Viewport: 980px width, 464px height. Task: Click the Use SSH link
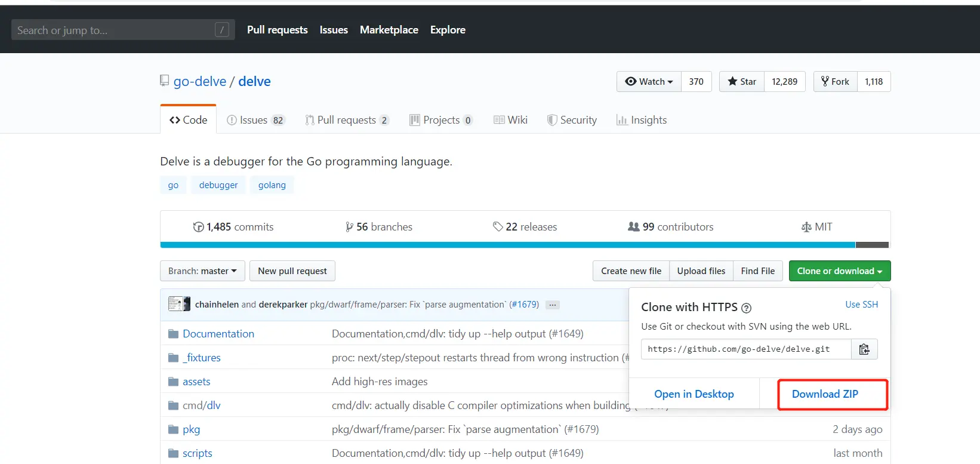(861, 305)
